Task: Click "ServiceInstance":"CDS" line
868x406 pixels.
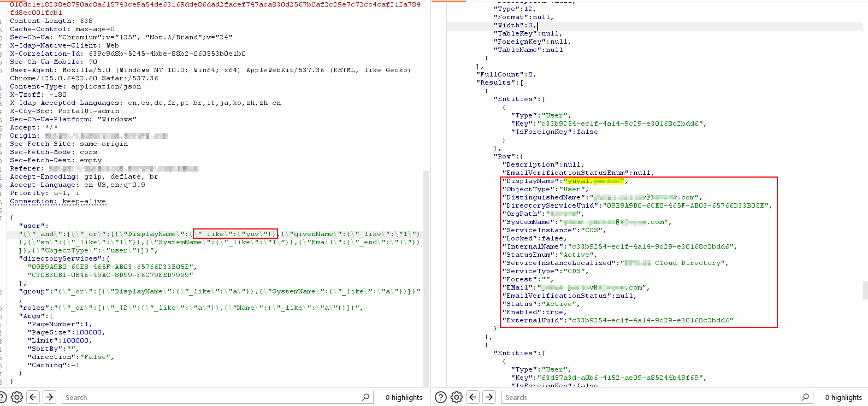Action: point(554,230)
